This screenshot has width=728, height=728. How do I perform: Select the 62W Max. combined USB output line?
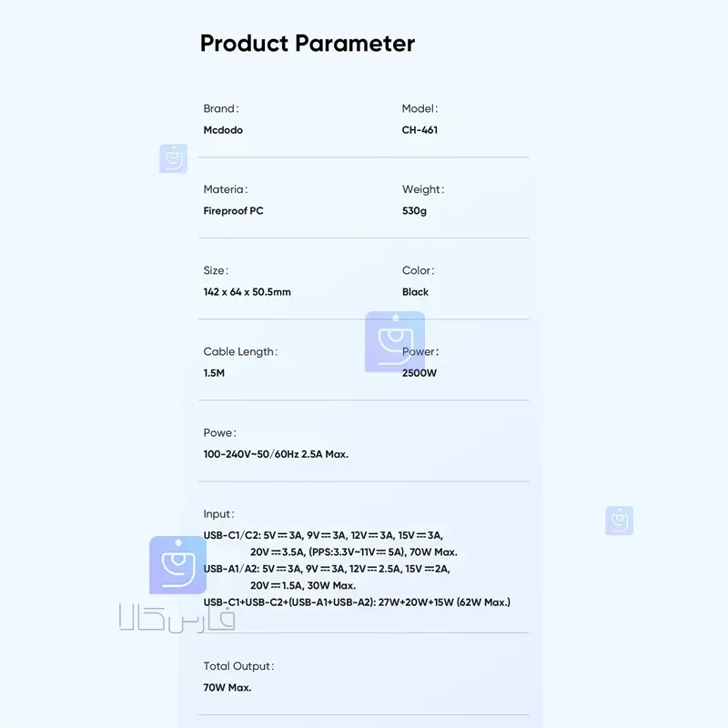tap(357, 602)
